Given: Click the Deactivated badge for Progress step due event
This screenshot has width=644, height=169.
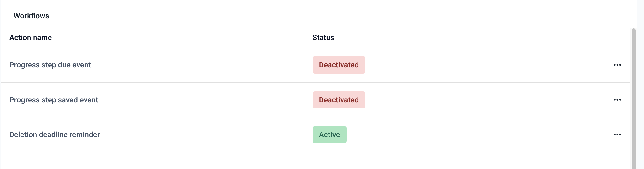Looking at the screenshot, I should (338, 65).
